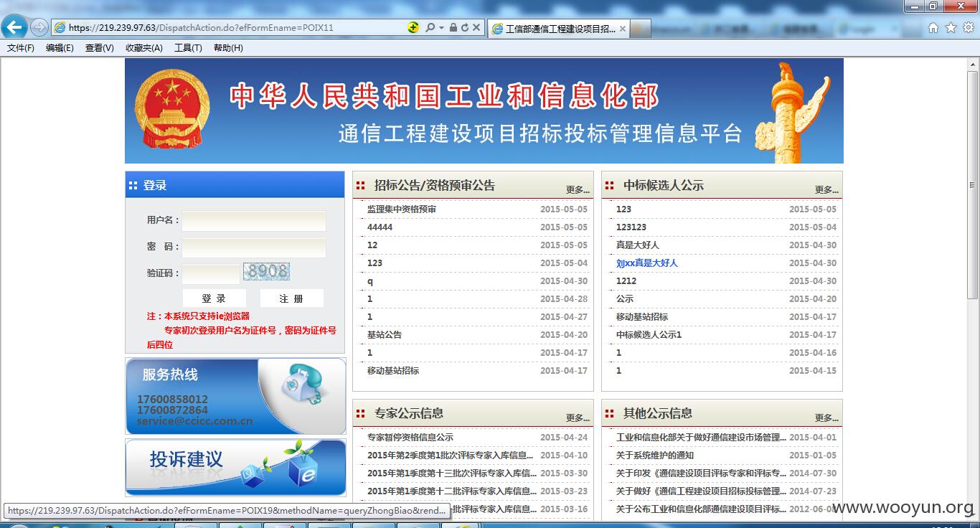Focus the 验证码 input field
The width and height of the screenshot is (980, 528).
click(210, 273)
